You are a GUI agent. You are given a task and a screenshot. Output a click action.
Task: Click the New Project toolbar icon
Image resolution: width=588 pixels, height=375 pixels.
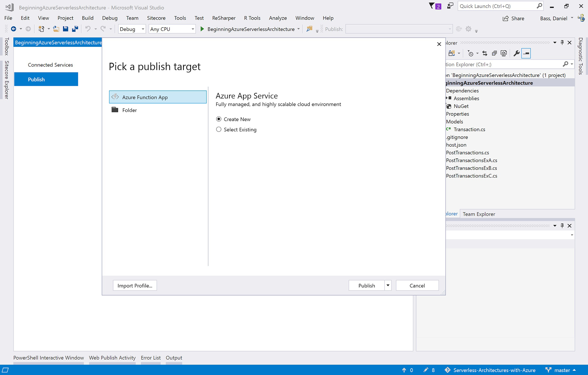[41, 29]
